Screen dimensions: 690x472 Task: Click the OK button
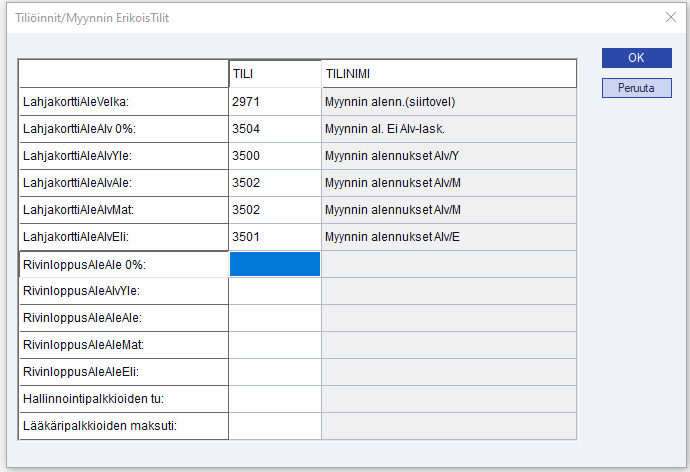[x=636, y=58]
